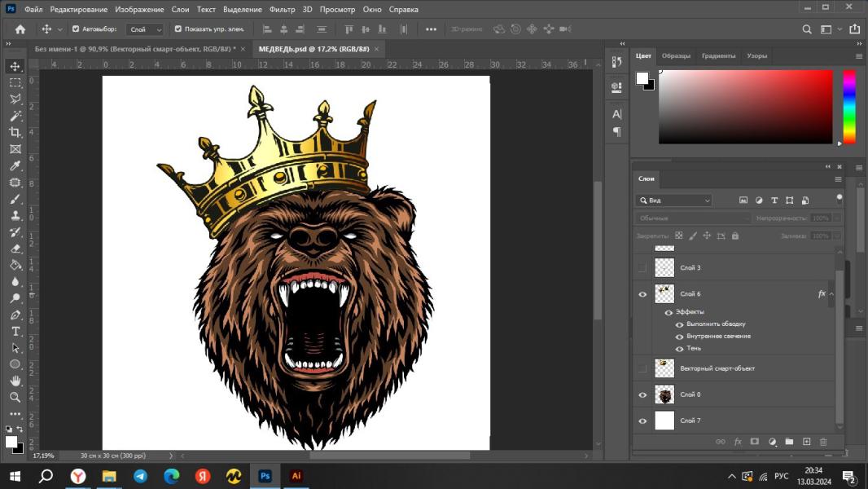Hide the Слой 6 layer

coord(642,294)
